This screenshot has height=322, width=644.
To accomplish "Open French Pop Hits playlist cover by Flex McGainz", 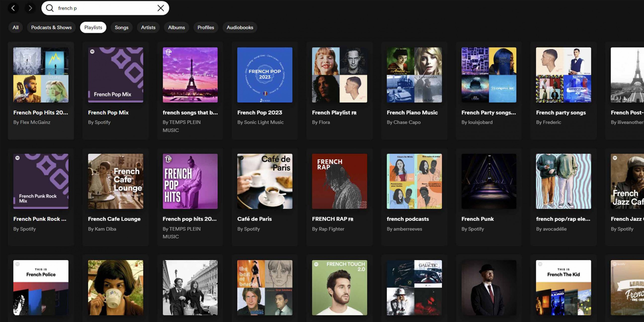I will tap(41, 75).
